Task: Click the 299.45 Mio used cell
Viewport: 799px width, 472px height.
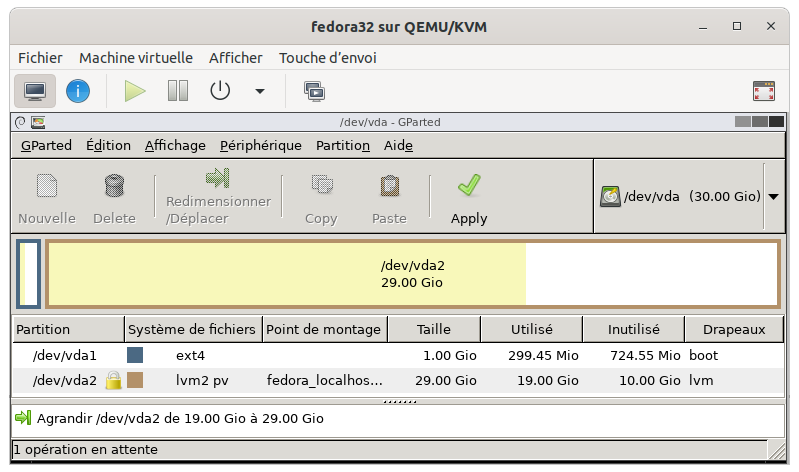Action: tap(543, 356)
